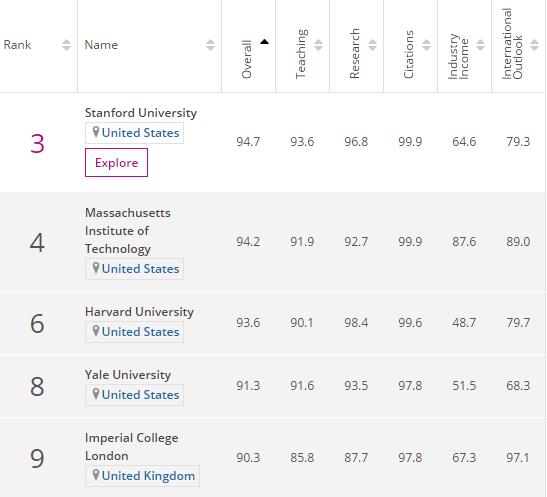Image resolution: width=547 pixels, height=497 pixels.
Task: Click Harvard citations score 99.6
Action: tap(410, 322)
